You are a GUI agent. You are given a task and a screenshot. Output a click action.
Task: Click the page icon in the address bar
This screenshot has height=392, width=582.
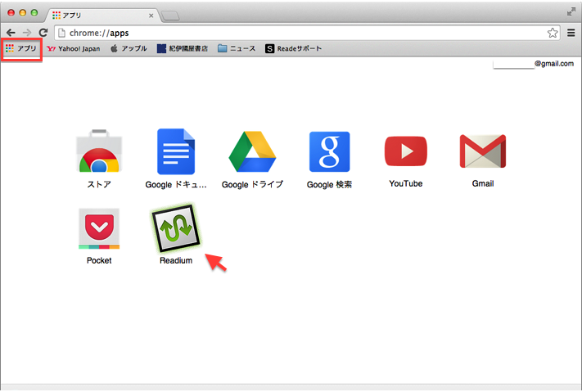point(62,33)
